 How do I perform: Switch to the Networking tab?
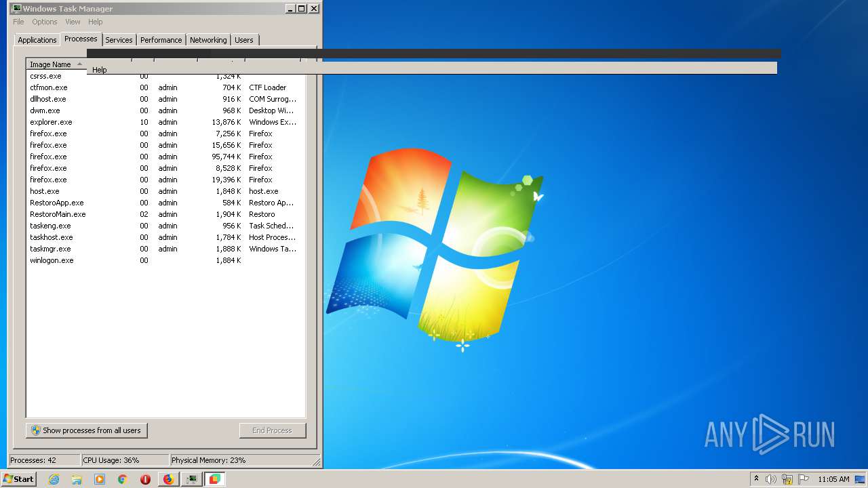coord(208,40)
